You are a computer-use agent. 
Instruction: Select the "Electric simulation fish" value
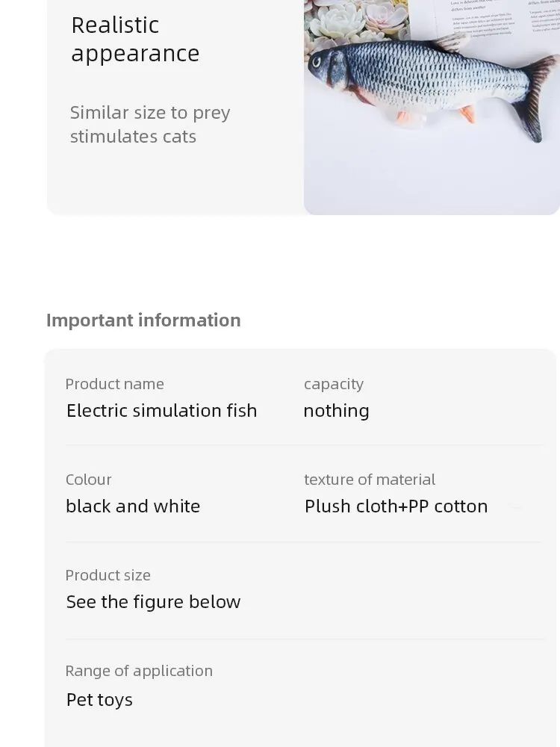(x=161, y=411)
